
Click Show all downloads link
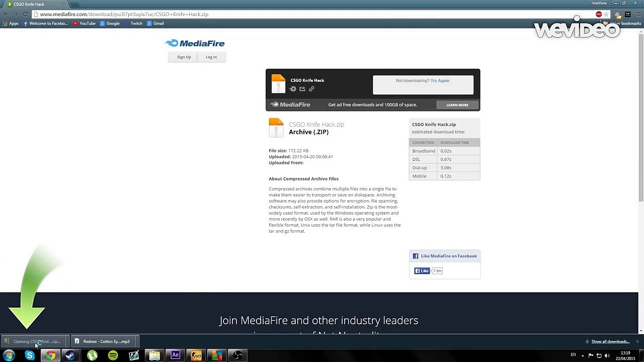610,341
